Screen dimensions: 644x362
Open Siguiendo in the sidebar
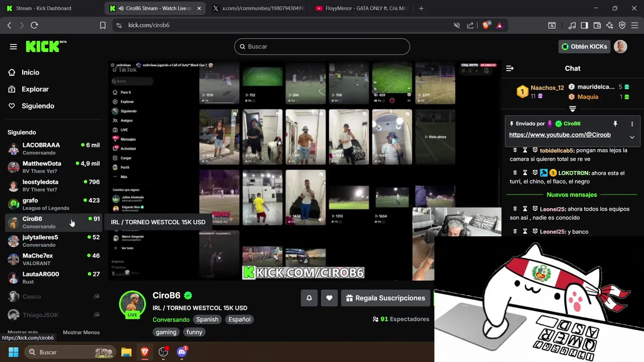click(x=38, y=106)
